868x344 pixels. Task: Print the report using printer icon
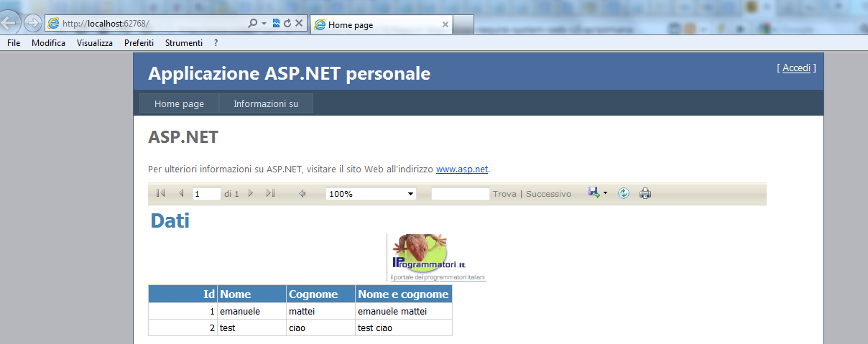pos(645,193)
